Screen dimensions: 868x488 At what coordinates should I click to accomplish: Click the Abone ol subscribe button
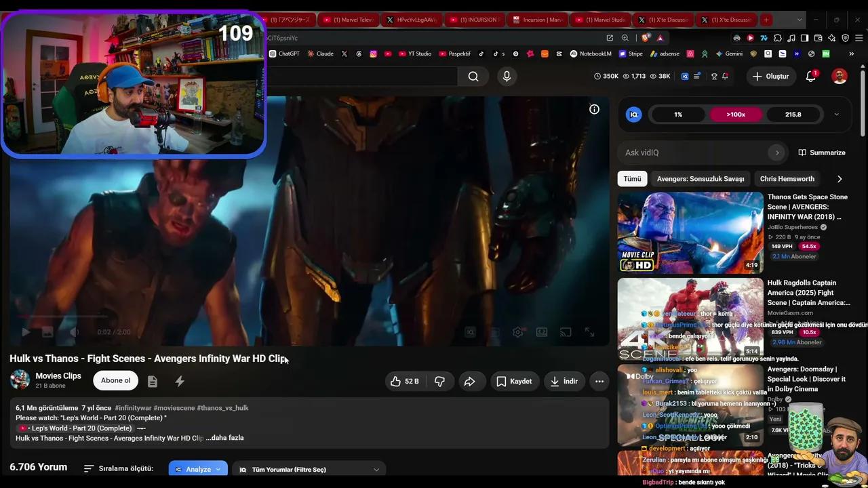coord(116,380)
